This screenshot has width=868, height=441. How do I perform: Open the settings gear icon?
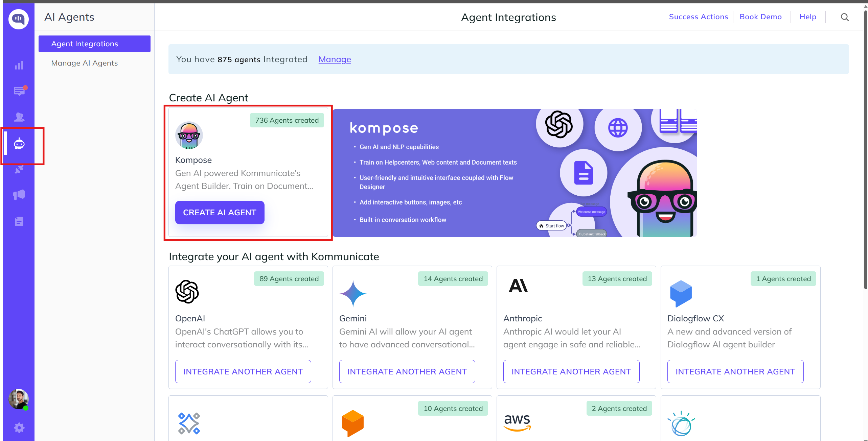pyautogui.click(x=19, y=428)
